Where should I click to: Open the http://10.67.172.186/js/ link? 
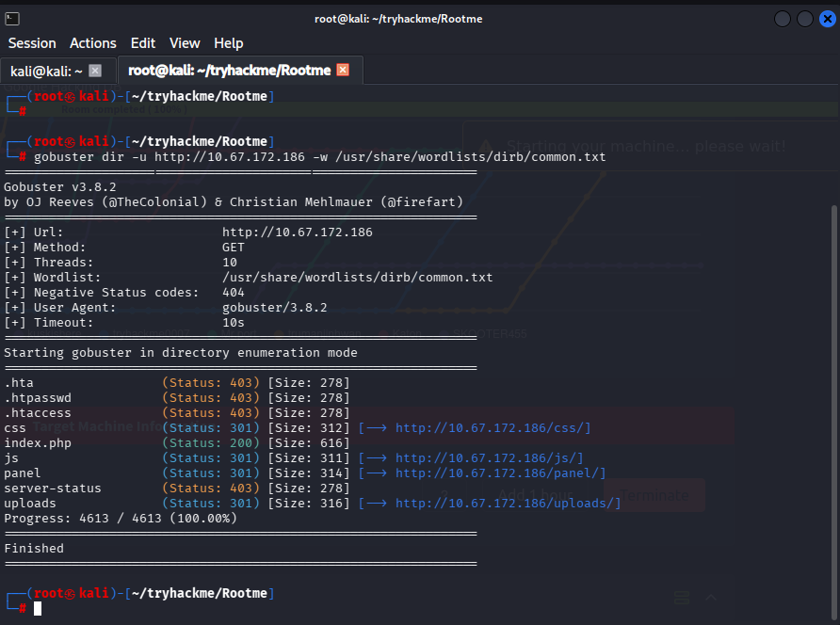coord(489,457)
